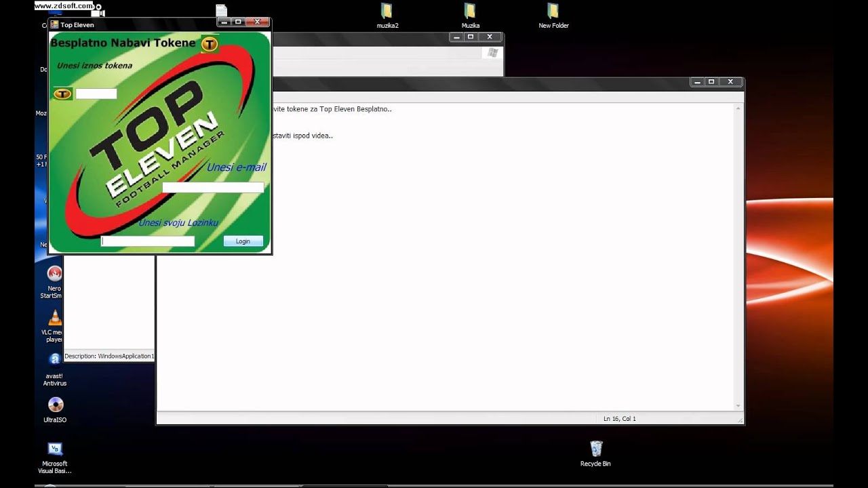Image resolution: width=868 pixels, height=488 pixels.
Task: Click the Windows logo icon in the middle window
Action: (x=492, y=53)
